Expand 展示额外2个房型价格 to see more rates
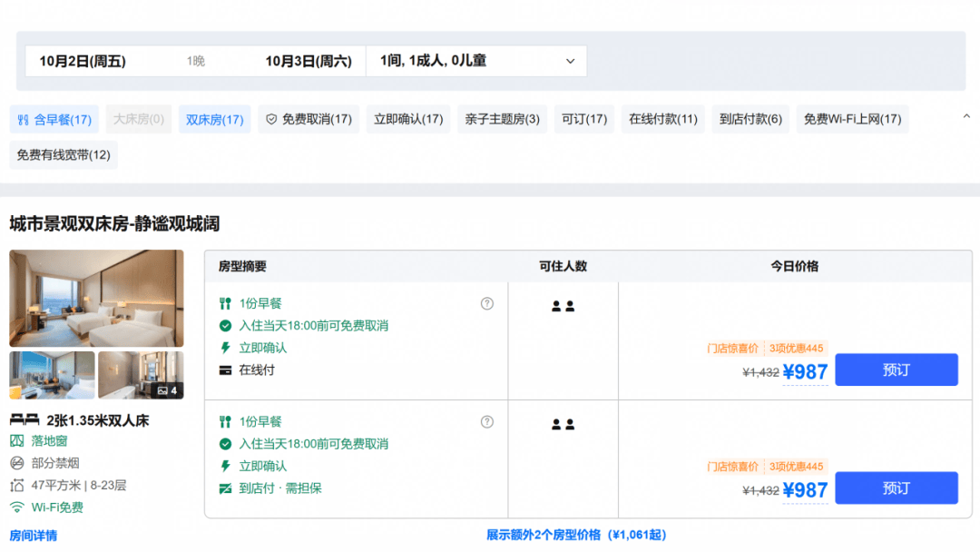This screenshot has width=980, height=552. click(576, 535)
